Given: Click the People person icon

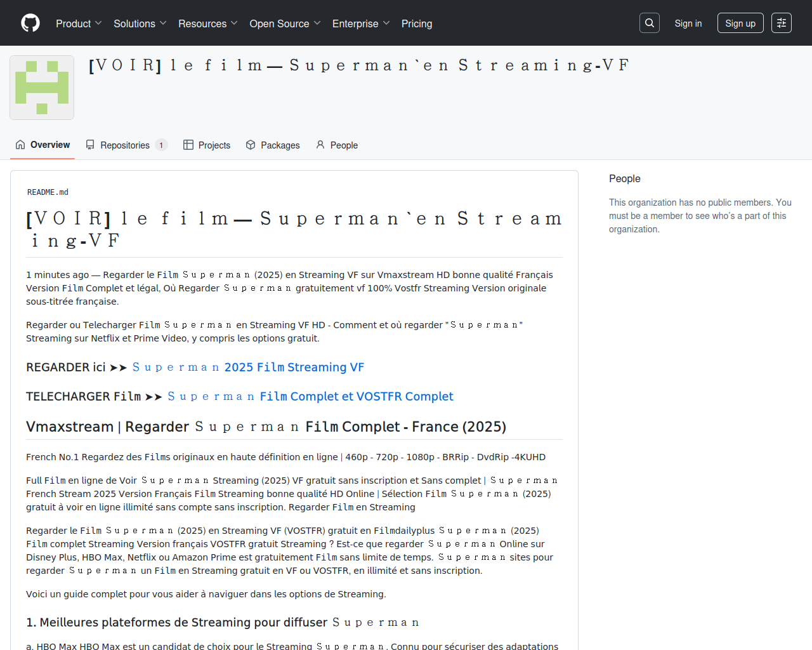Looking at the screenshot, I should click(x=320, y=145).
